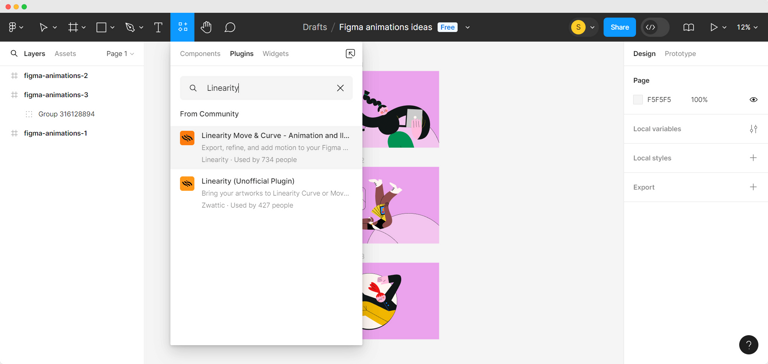Select the Comment tool
This screenshot has height=364, width=768.
[230, 27]
